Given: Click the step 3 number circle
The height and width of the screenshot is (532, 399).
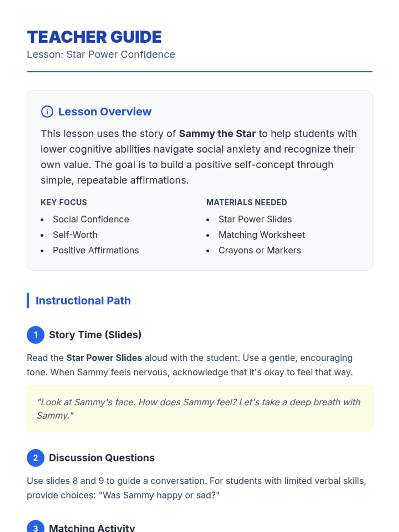Looking at the screenshot, I should point(36,527).
